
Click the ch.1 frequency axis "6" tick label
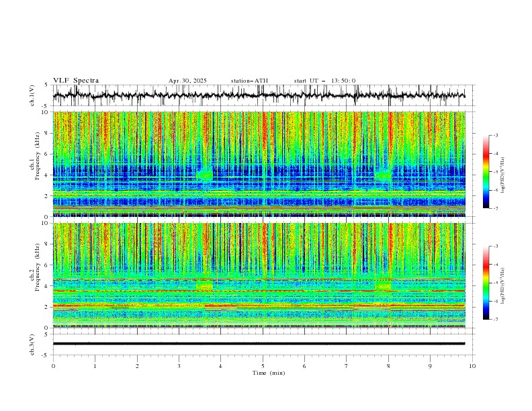pyautogui.click(x=47, y=154)
